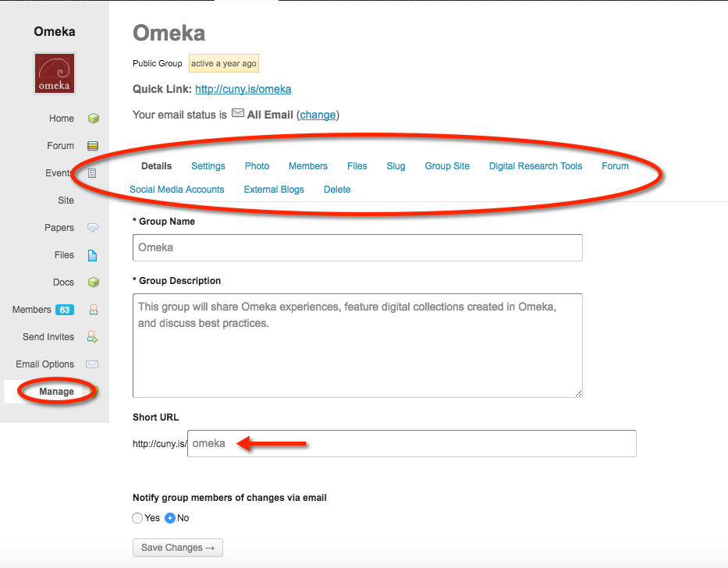Open the External Blogs tab
The width and height of the screenshot is (728, 568).
pos(274,190)
